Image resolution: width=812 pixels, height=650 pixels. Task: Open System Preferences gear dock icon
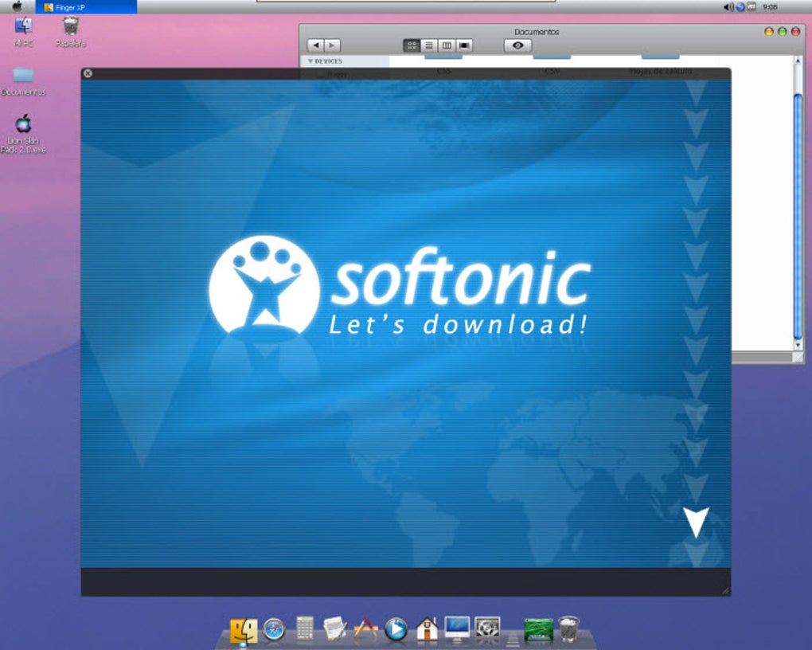click(488, 628)
